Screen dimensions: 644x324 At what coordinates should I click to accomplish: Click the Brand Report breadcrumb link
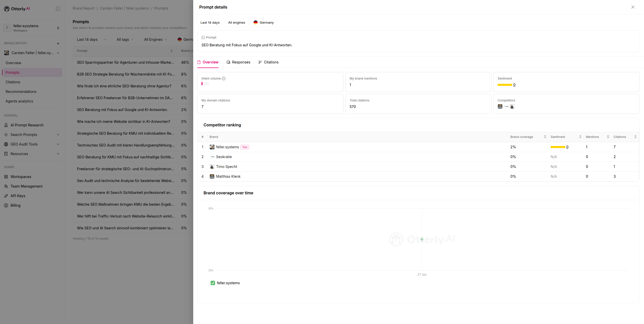pyautogui.click(x=84, y=8)
